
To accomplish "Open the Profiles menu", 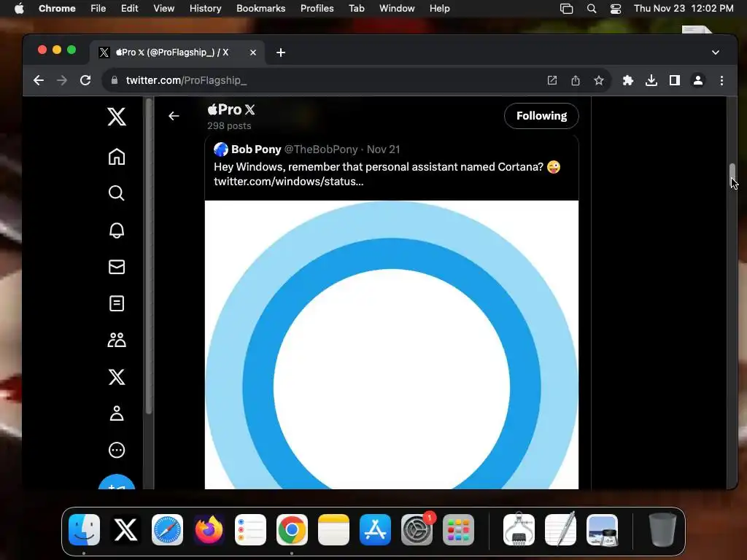I will 317,8.
